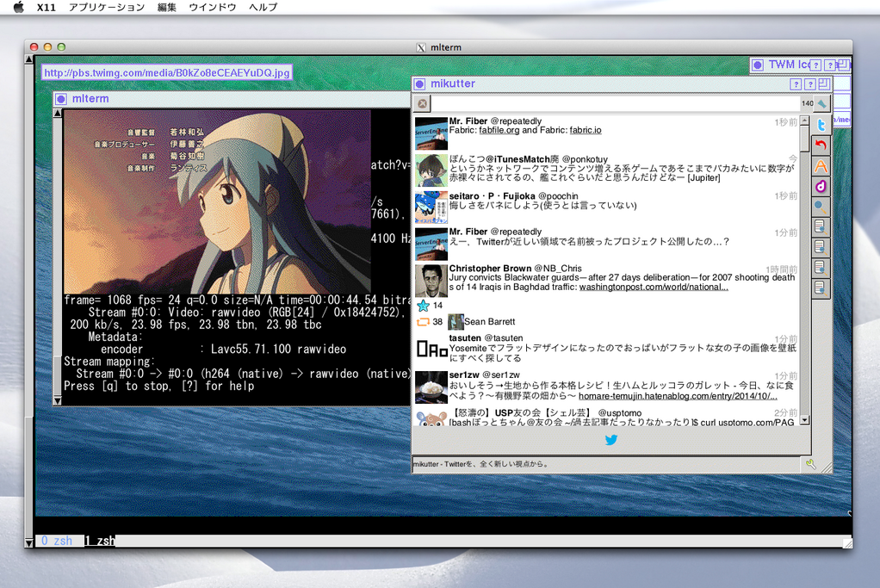
Task: Open the ウインドウ menu
Action: point(213,7)
